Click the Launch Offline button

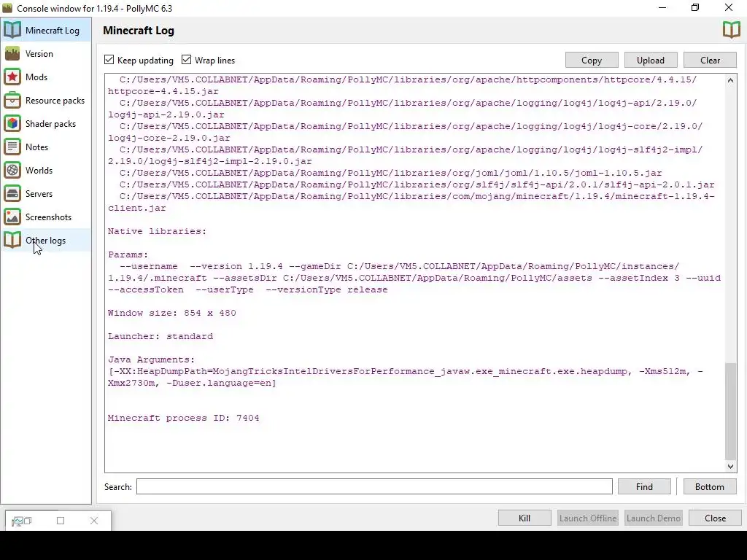click(x=588, y=518)
